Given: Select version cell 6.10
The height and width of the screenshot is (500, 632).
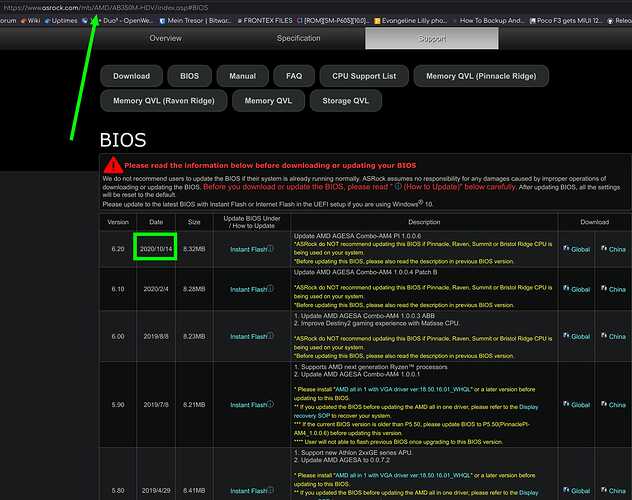Looking at the screenshot, I should [x=118, y=289].
